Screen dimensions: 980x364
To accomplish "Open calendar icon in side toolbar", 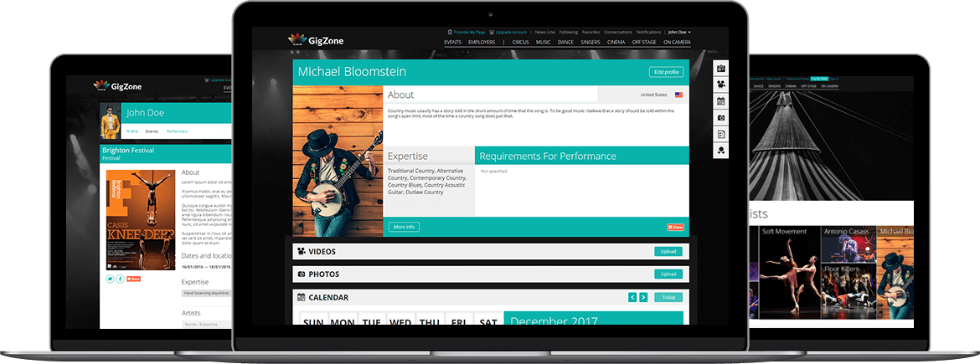I will [720, 101].
